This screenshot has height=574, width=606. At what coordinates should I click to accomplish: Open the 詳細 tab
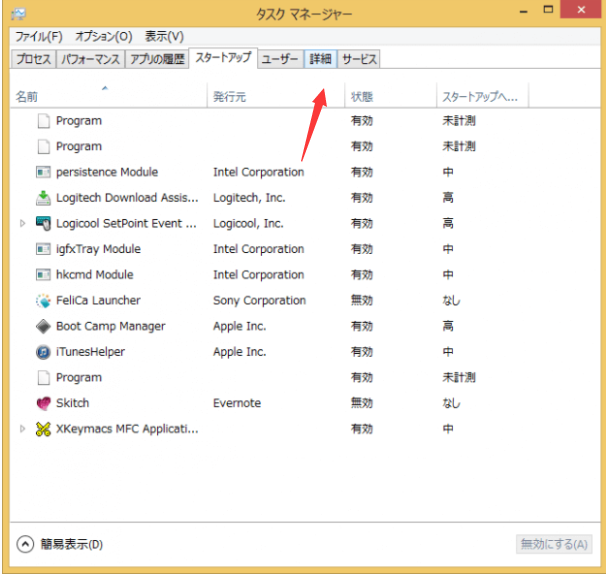coord(320,59)
